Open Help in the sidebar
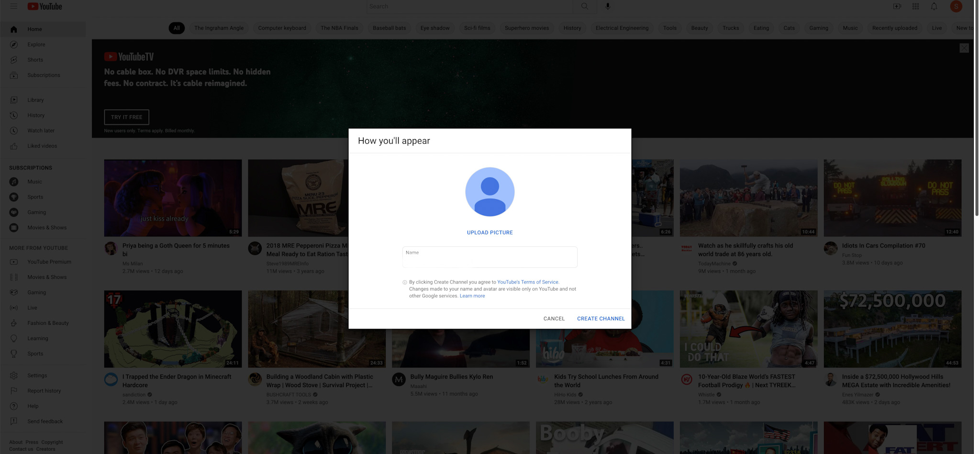Viewport: 980px width, 454px height. [43, 406]
